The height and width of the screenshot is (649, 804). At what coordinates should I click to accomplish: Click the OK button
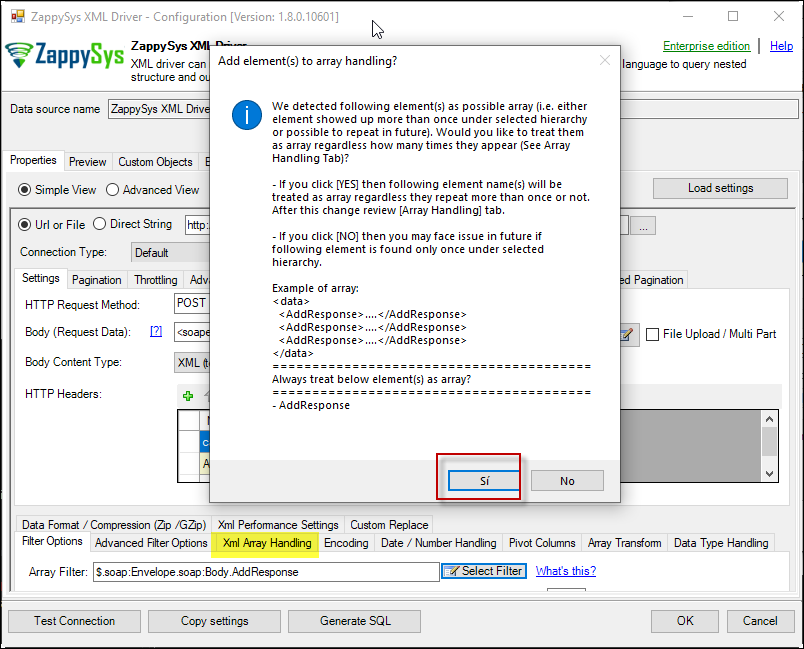(x=685, y=621)
